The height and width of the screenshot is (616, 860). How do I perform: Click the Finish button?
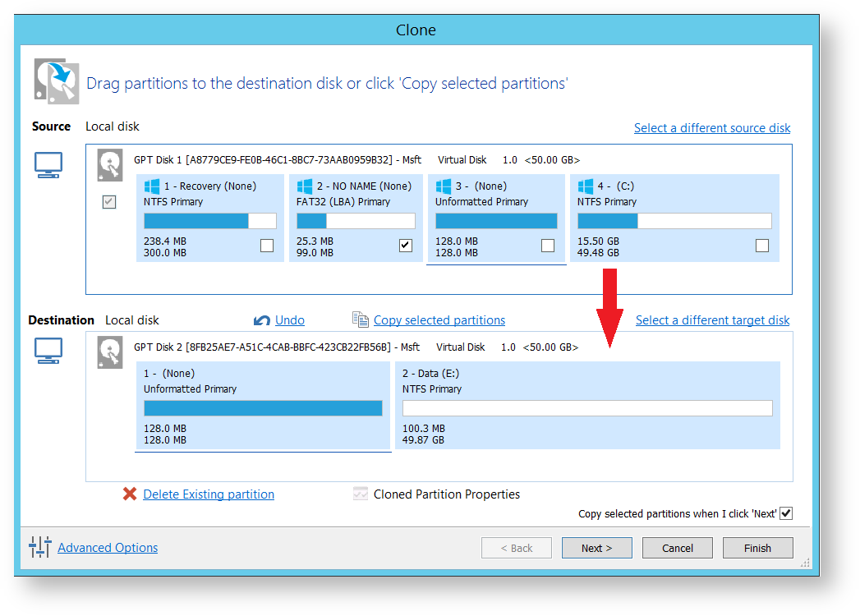click(x=758, y=548)
